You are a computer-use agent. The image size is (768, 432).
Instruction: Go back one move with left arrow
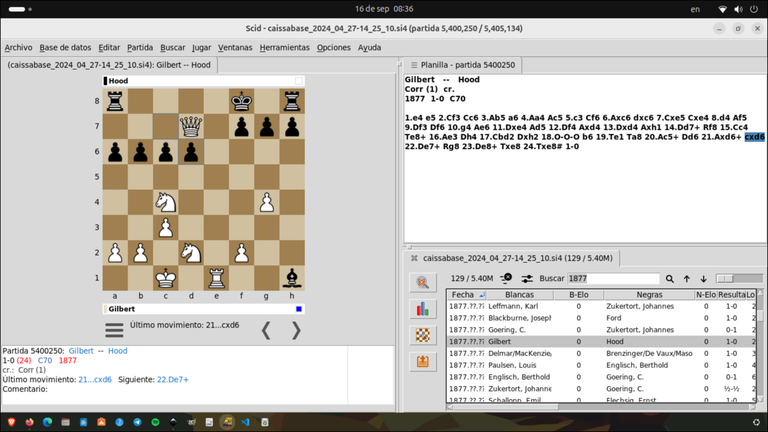266,331
